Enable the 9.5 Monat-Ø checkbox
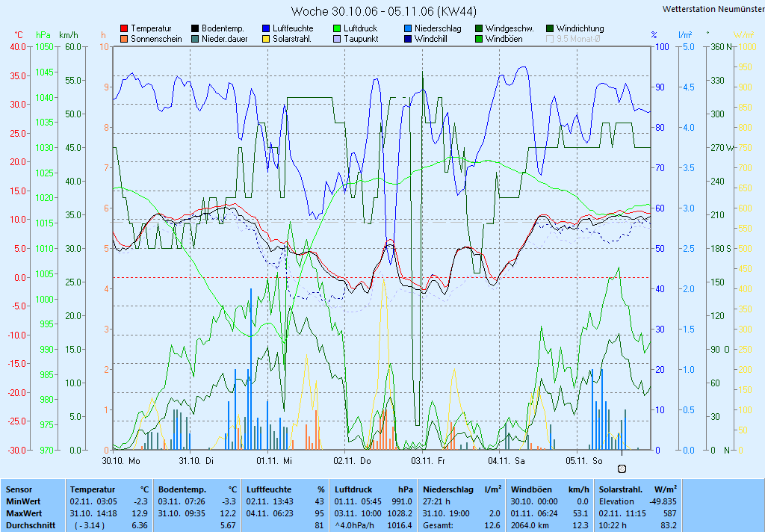Screen dimensions: 765x532 [x=550, y=39]
